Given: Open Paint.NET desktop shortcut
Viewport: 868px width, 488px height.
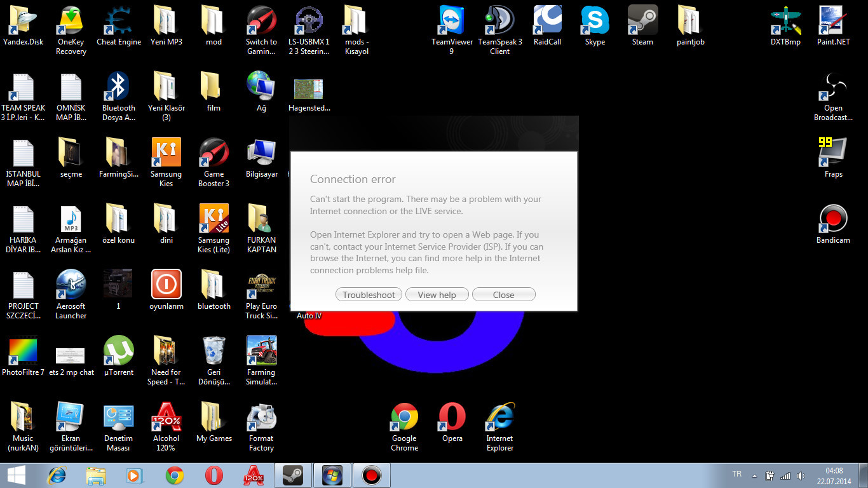Looking at the screenshot, I should (833, 27).
